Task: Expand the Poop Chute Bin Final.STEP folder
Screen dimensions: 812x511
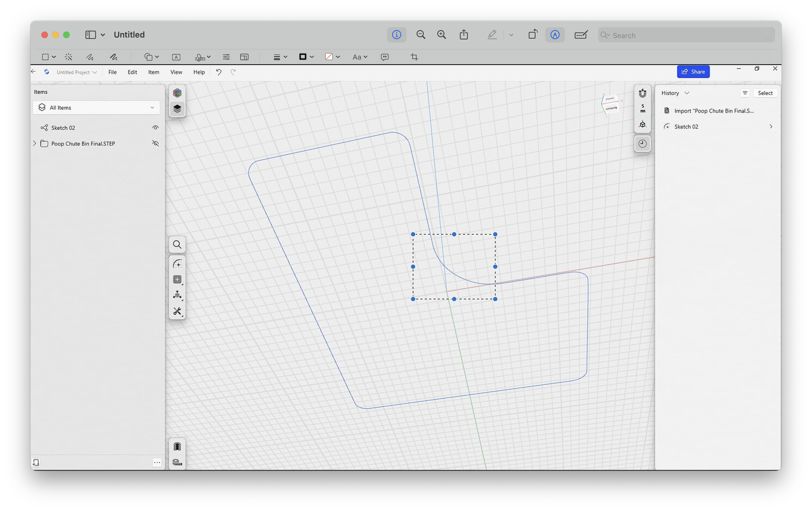Action: tap(34, 143)
